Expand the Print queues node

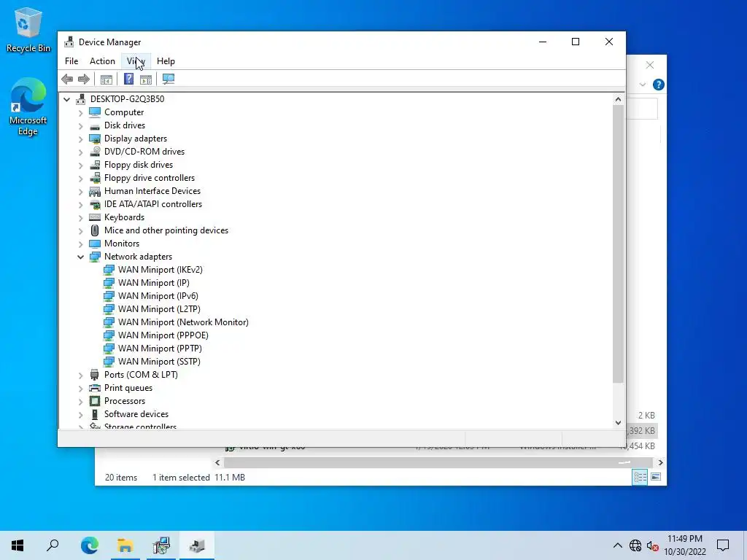coord(80,389)
